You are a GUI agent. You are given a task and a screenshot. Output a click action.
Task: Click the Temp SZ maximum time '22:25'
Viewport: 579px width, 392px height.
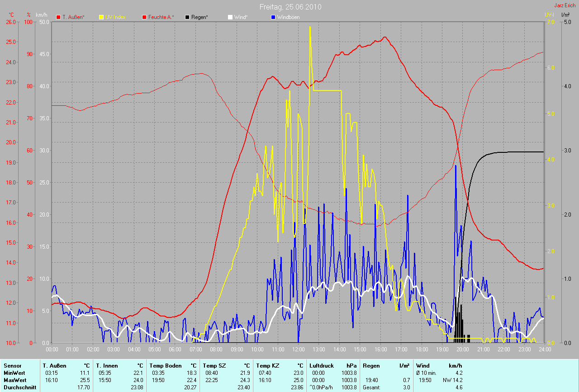click(212, 380)
